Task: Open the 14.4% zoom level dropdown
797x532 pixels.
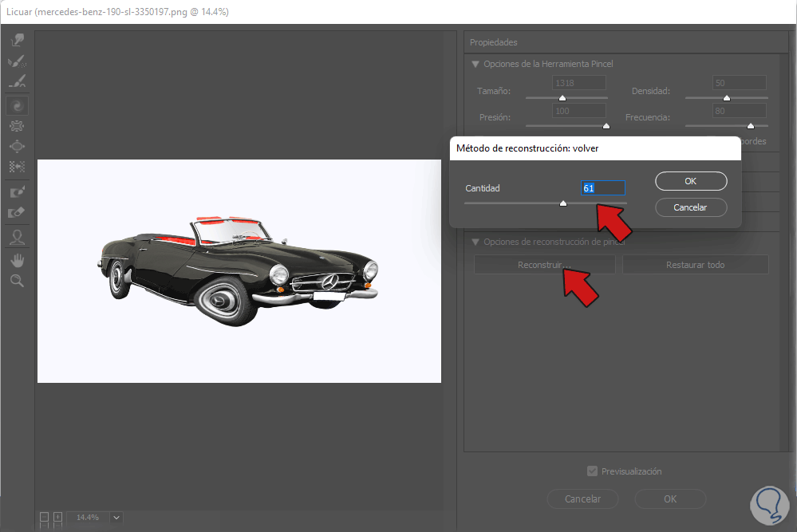Action: 117,518
